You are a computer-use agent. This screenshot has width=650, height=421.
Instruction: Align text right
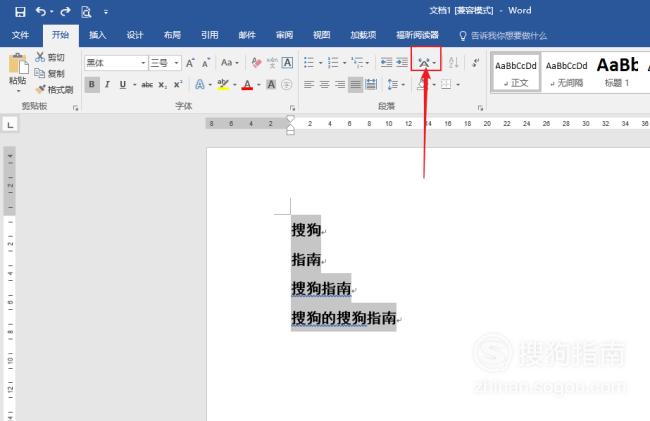pyautogui.click(x=340, y=85)
